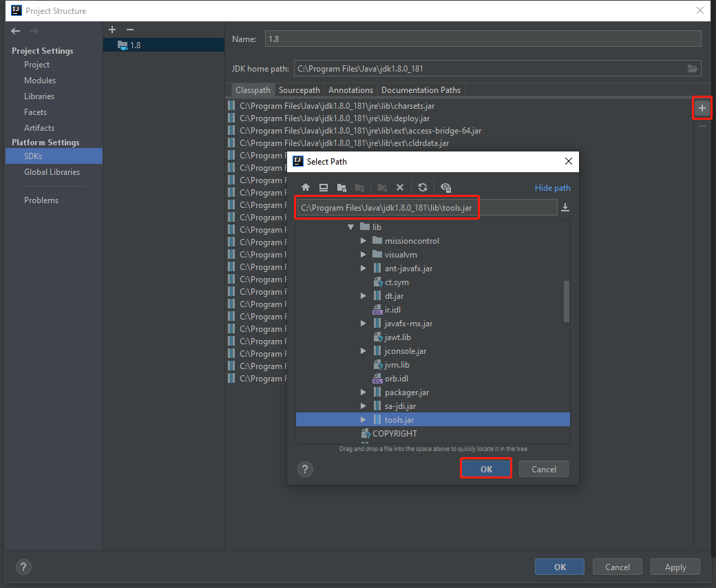The height and width of the screenshot is (588, 716).
Task: Toggle show hidden files icon
Action: (x=445, y=188)
